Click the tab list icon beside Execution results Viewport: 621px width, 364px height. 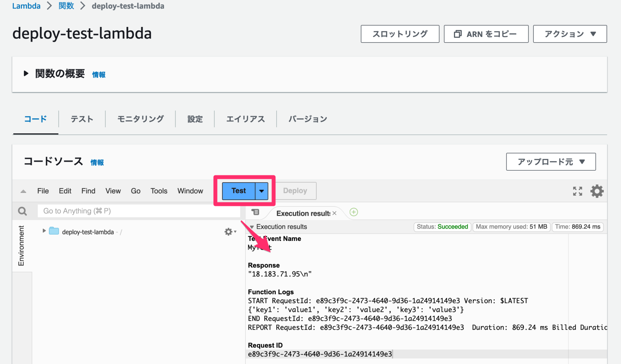tap(256, 212)
